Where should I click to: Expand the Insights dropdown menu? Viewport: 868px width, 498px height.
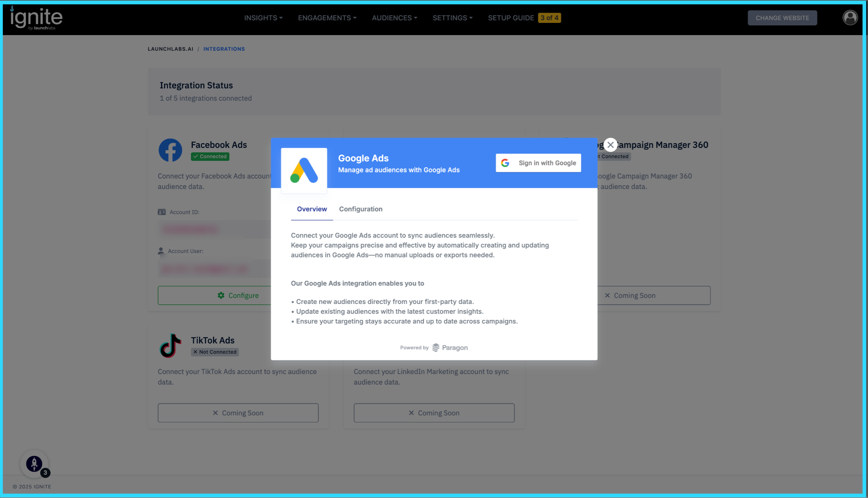click(263, 18)
